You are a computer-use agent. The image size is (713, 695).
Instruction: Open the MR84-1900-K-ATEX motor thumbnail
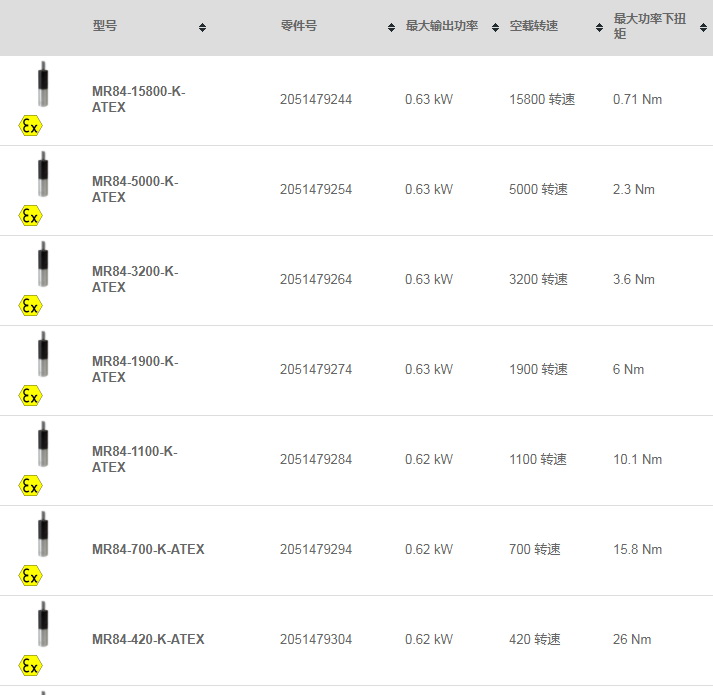coord(43,354)
